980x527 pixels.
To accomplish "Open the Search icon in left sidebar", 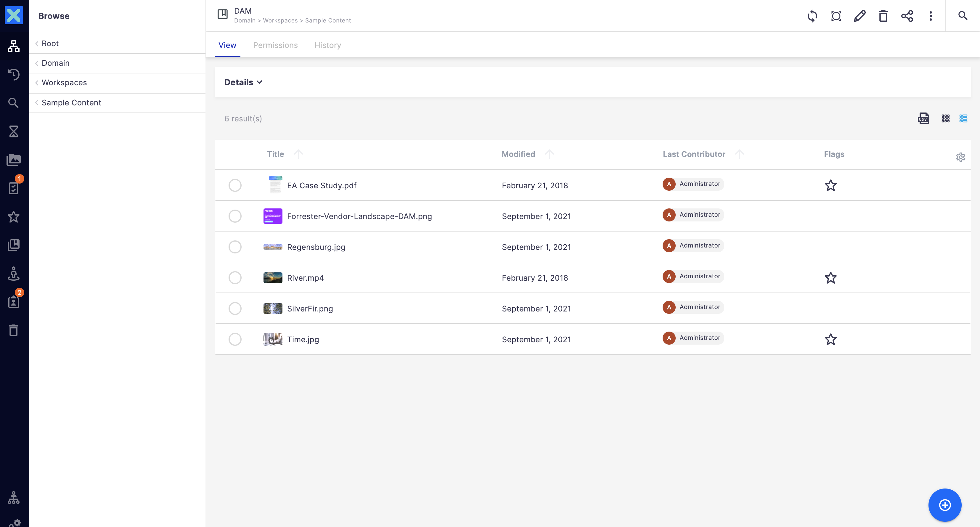I will [x=14, y=103].
